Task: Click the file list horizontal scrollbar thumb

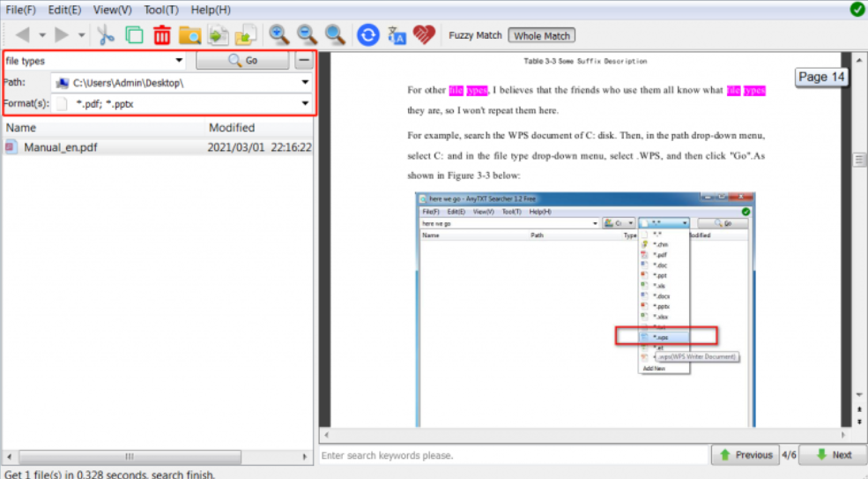Action: pos(130,457)
